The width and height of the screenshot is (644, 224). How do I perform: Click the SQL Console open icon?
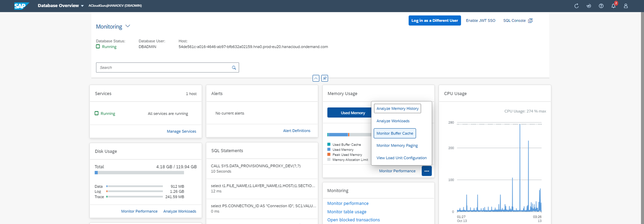pos(530,21)
